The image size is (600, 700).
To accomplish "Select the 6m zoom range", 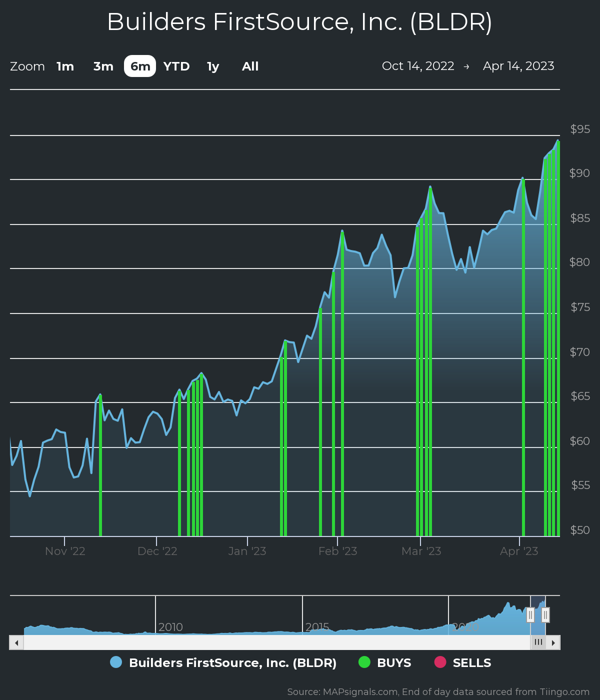I will click(x=140, y=66).
